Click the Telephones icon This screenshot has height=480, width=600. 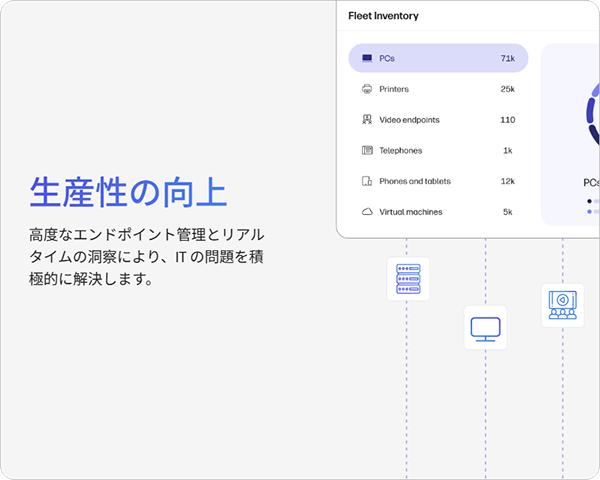367,151
